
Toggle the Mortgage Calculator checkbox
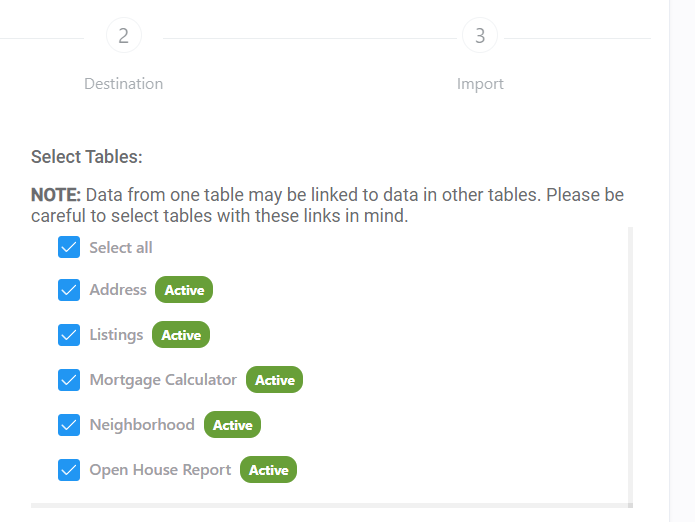[x=69, y=380]
